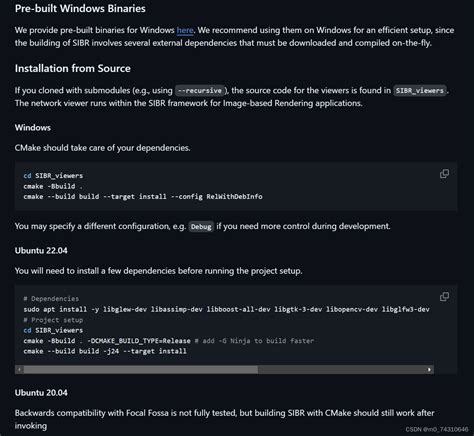Viewport: 474px width, 436px height.
Task: Click the code block's right scroll arrow
Action: [429, 369]
